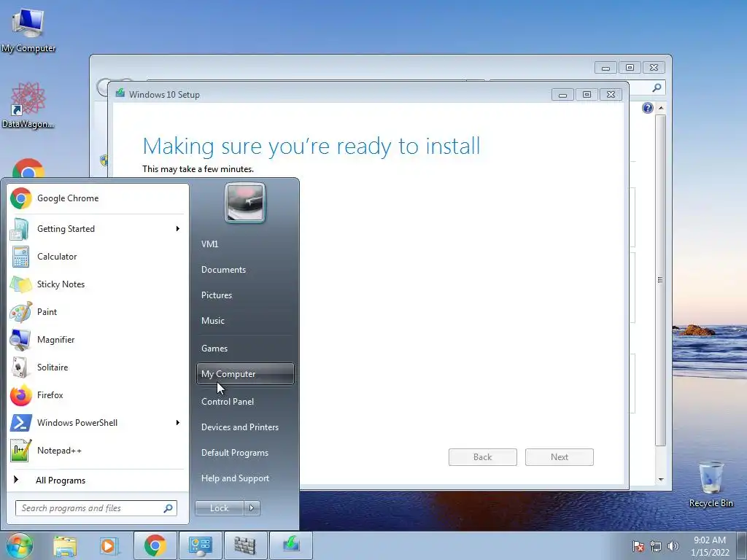Click the scroll down arrow in the background window

click(x=661, y=480)
